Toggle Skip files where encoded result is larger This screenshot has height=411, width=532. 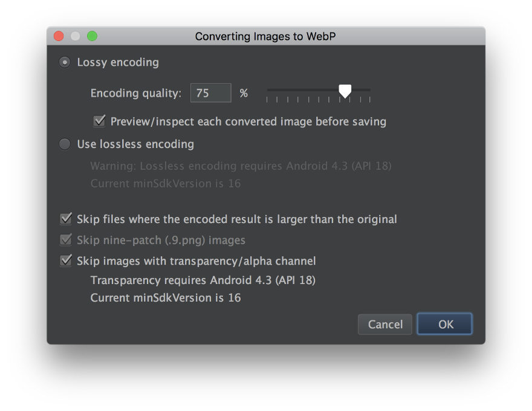tap(66, 219)
